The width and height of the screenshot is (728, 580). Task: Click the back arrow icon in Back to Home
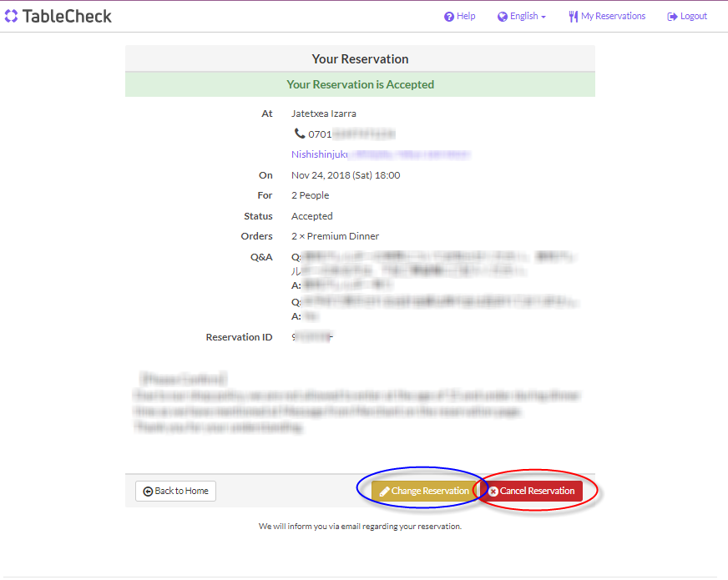point(148,492)
